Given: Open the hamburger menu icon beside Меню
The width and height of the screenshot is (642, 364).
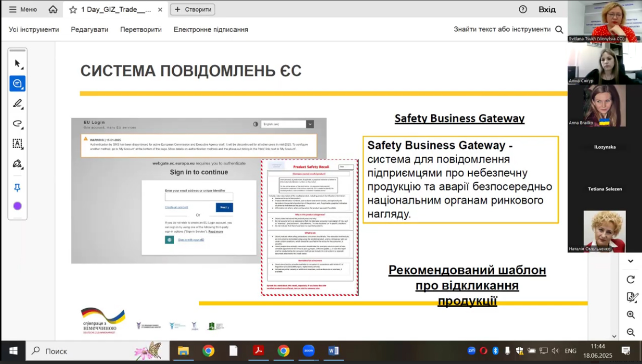Looking at the screenshot, I should click(x=13, y=10).
